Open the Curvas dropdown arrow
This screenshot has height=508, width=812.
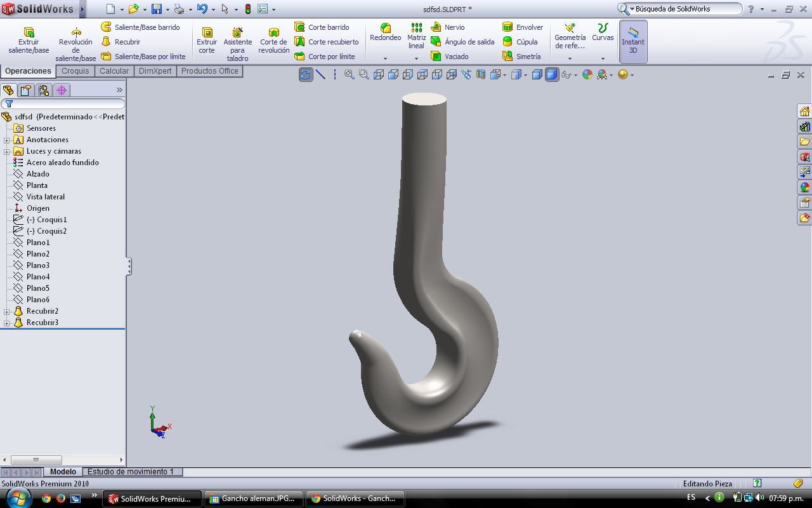tap(603, 58)
